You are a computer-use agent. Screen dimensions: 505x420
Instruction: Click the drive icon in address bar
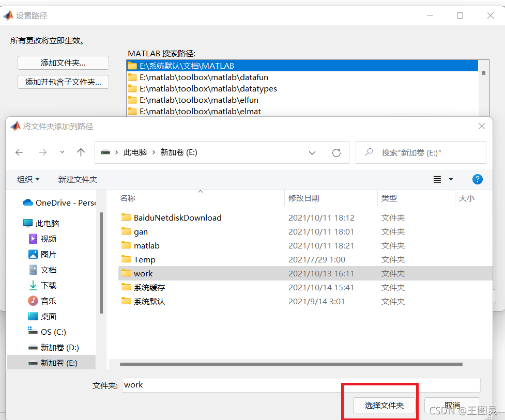pyautogui.click(x=105, y=152)
